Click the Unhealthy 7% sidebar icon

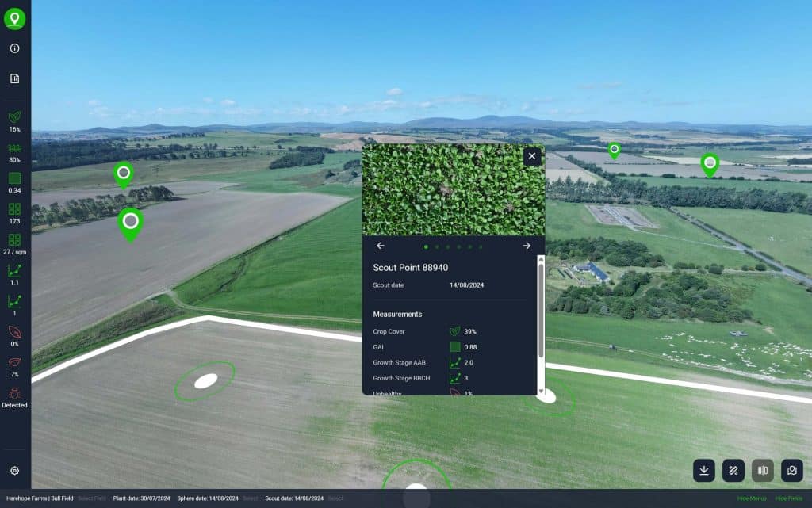click(13, 363)
